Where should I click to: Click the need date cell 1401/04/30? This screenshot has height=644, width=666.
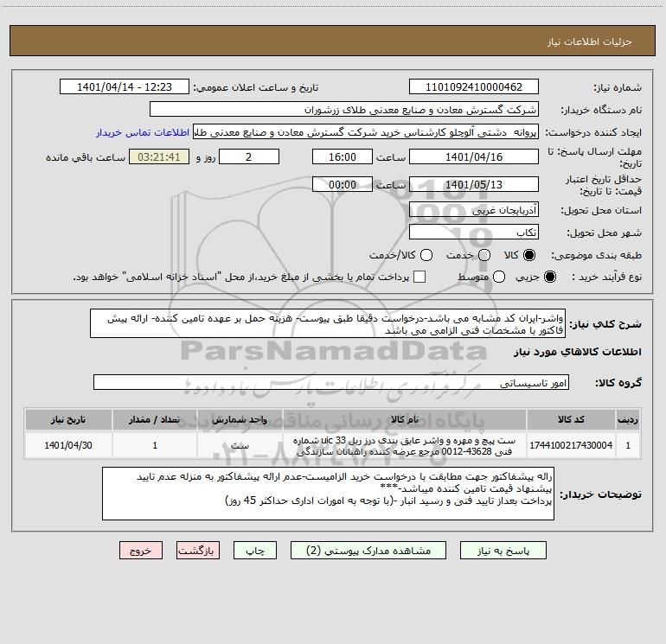[x=68, y=445]
